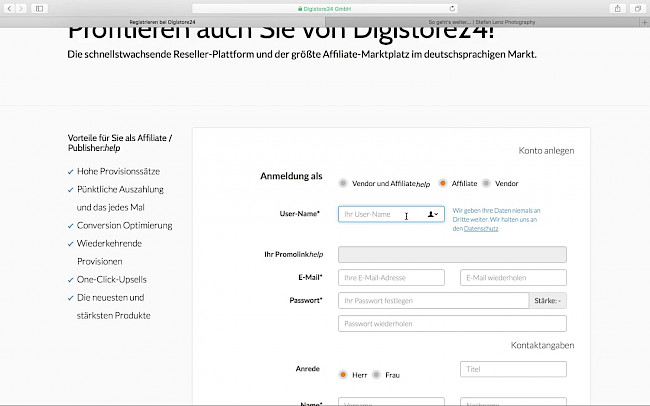Select 'Vendor und Affiliate' radio option
Screen dimensions: 650x406
343,183
